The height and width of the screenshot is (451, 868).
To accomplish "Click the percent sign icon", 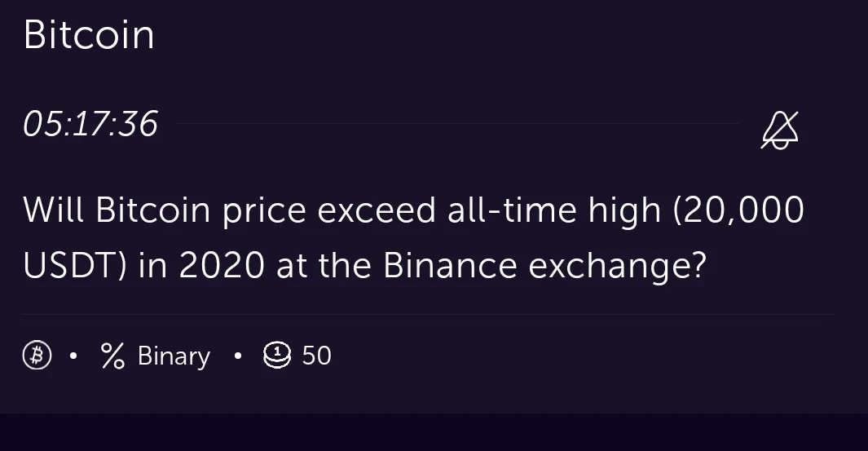I will (x=113, y=355).
